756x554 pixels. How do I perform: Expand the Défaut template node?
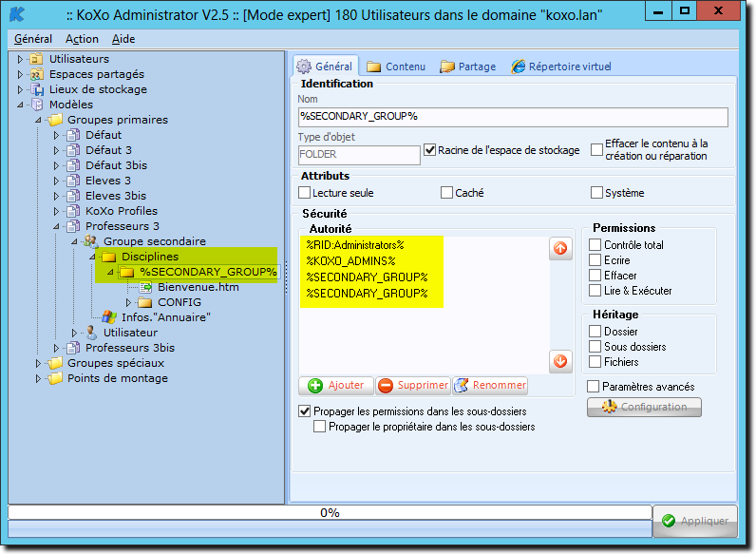56,135
